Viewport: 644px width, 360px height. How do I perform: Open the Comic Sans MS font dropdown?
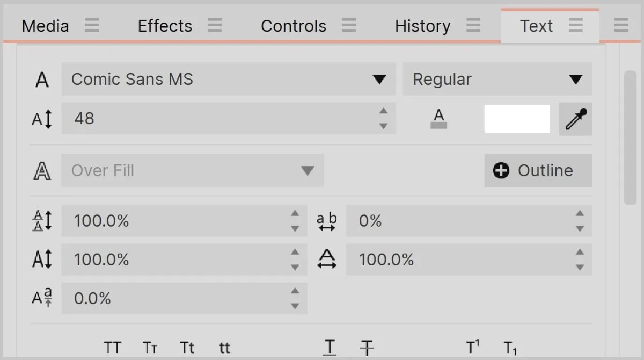[x=229, y=80]
